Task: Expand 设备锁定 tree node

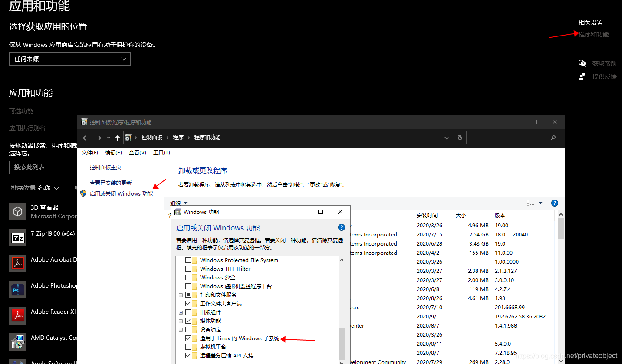Action: click(x=181, y=330)
